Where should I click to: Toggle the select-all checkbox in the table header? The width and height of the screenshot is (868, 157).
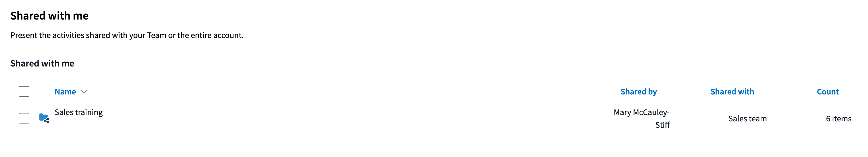(24, 92)
